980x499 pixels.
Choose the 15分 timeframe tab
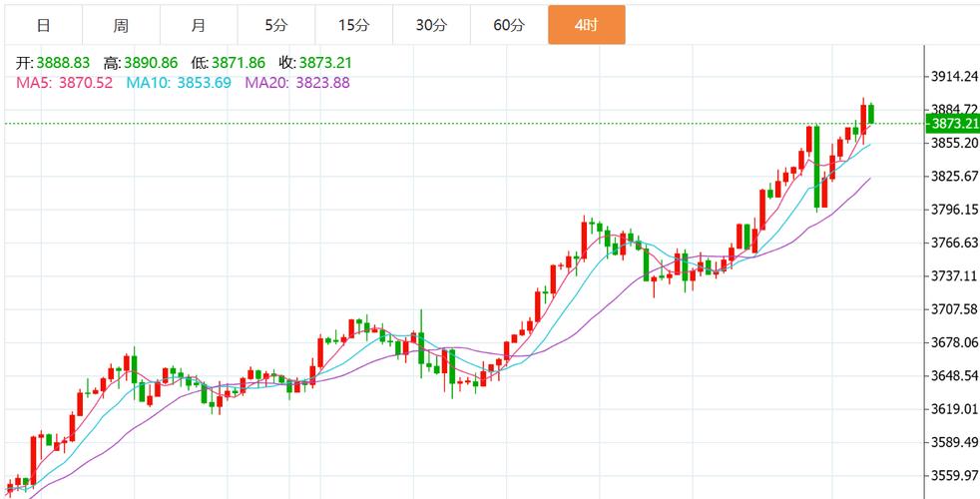[353, 25]
